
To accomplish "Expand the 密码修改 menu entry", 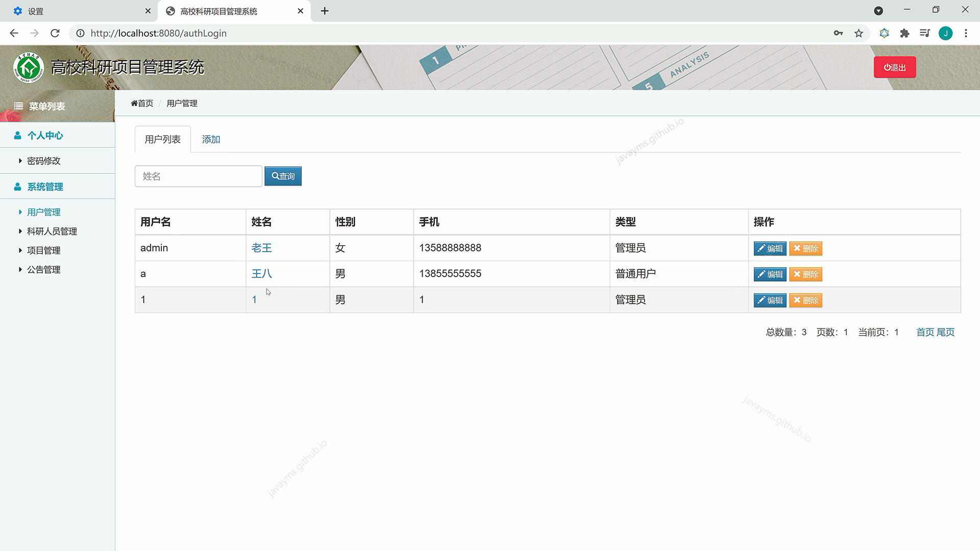I will tap(43, 161).
